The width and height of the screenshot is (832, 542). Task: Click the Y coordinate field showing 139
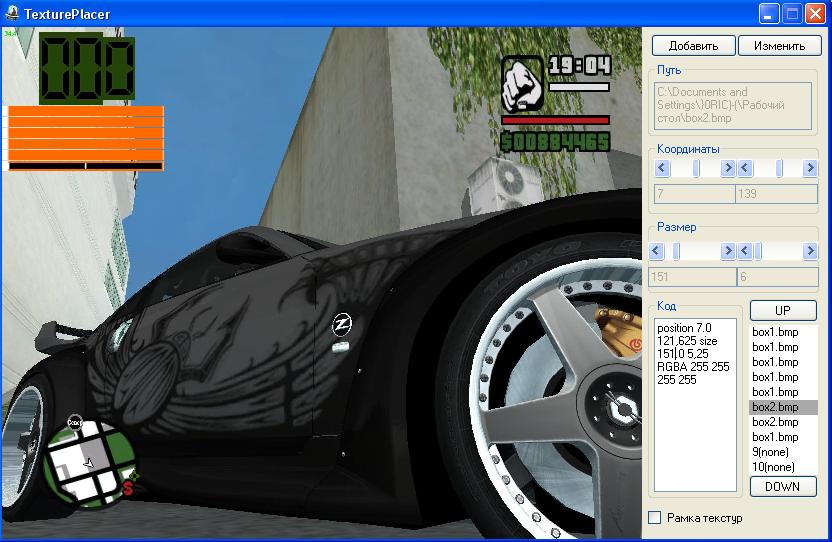[x=776, y=194]
